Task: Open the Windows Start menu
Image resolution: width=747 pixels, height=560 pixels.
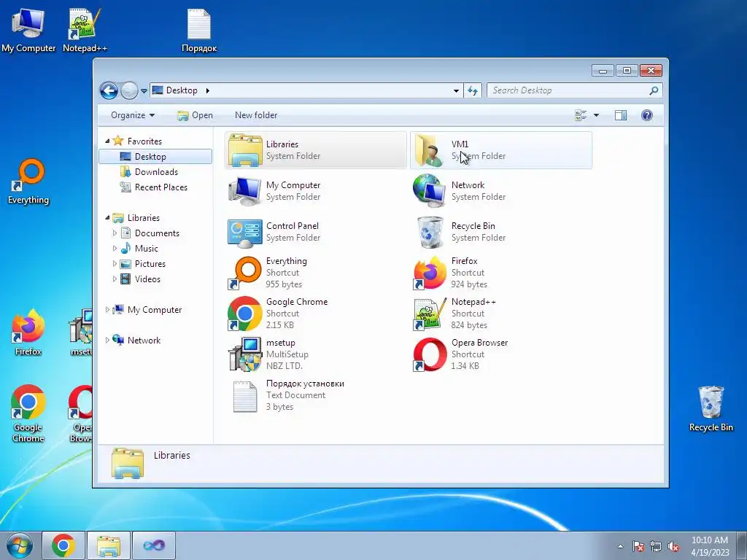Action: (20, 545)
